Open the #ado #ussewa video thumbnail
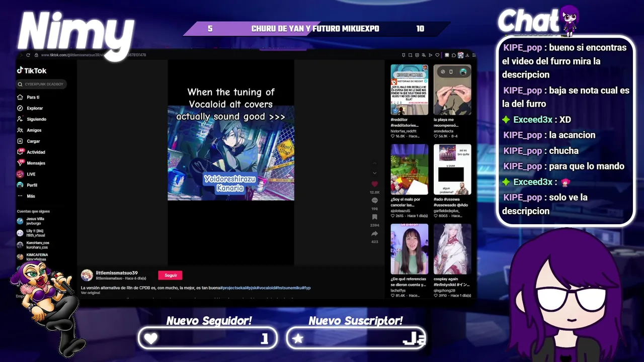The height and width of the screenshot is (362, 644). [452, 169]
